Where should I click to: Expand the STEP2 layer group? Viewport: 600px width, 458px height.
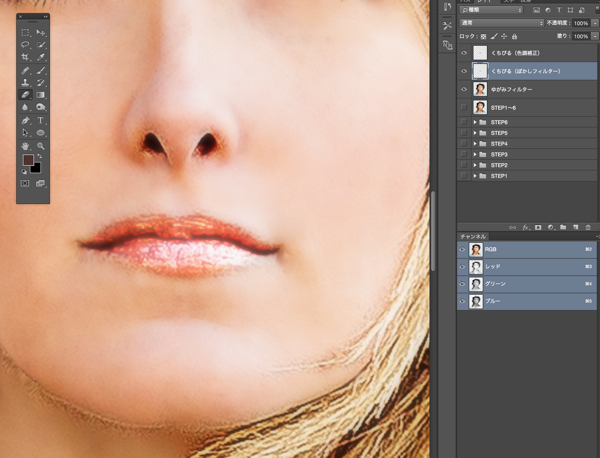475,165
